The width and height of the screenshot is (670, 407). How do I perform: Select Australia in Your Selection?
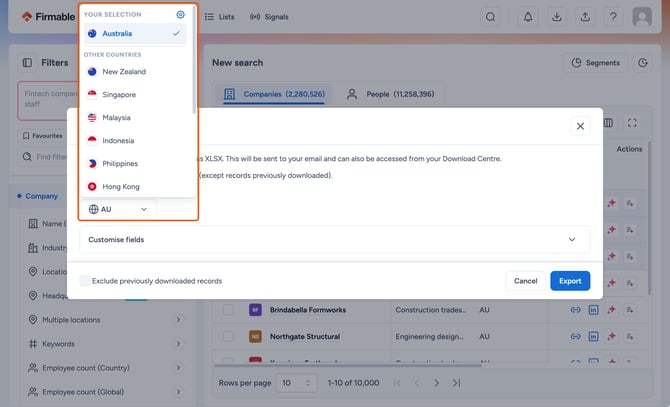(135, 33)
